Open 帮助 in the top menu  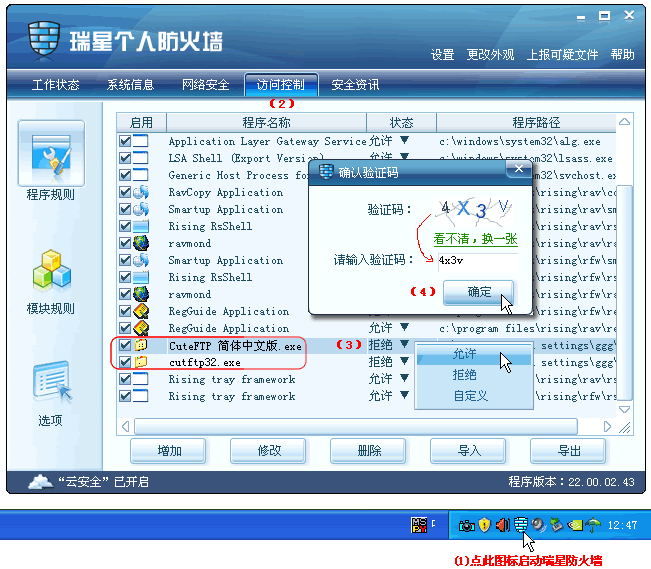622,54
